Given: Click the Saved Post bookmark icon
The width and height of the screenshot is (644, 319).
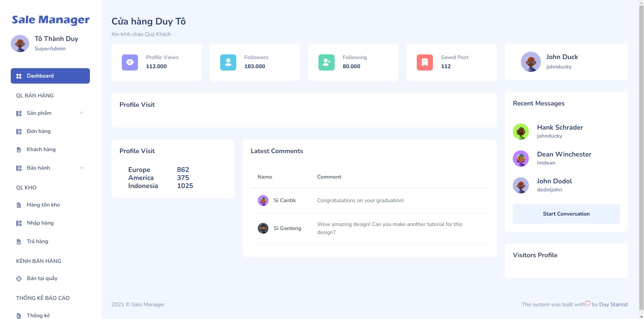Looking at the screenshot, I should (x=425, y=62).
